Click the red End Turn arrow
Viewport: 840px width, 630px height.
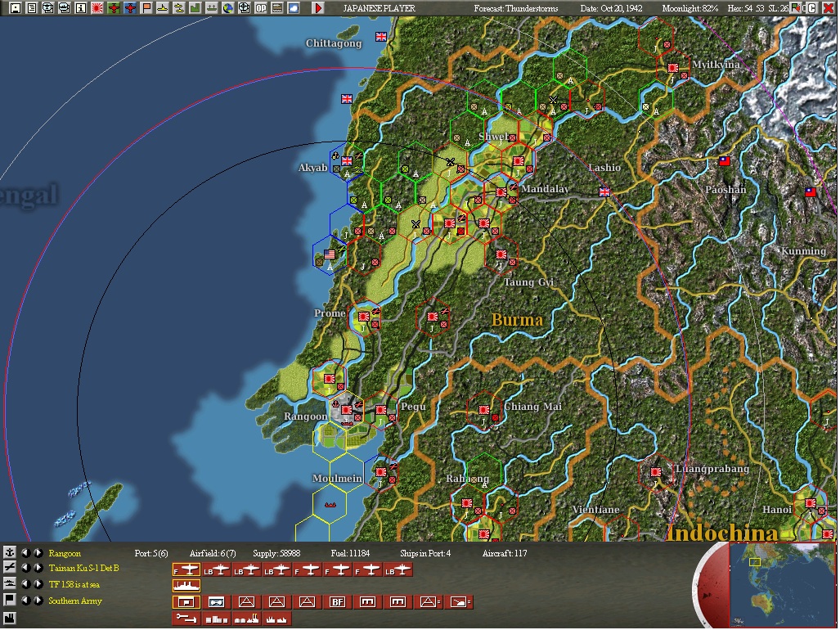318,8
